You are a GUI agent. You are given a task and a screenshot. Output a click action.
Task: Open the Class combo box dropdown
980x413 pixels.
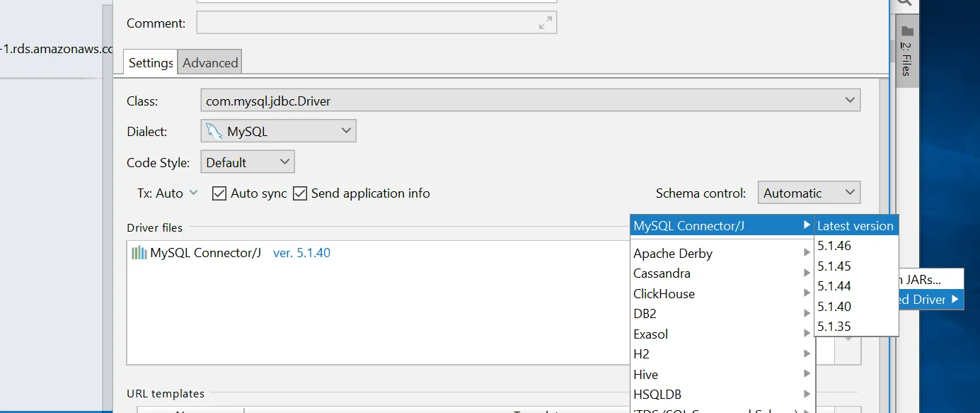point(851,101)
